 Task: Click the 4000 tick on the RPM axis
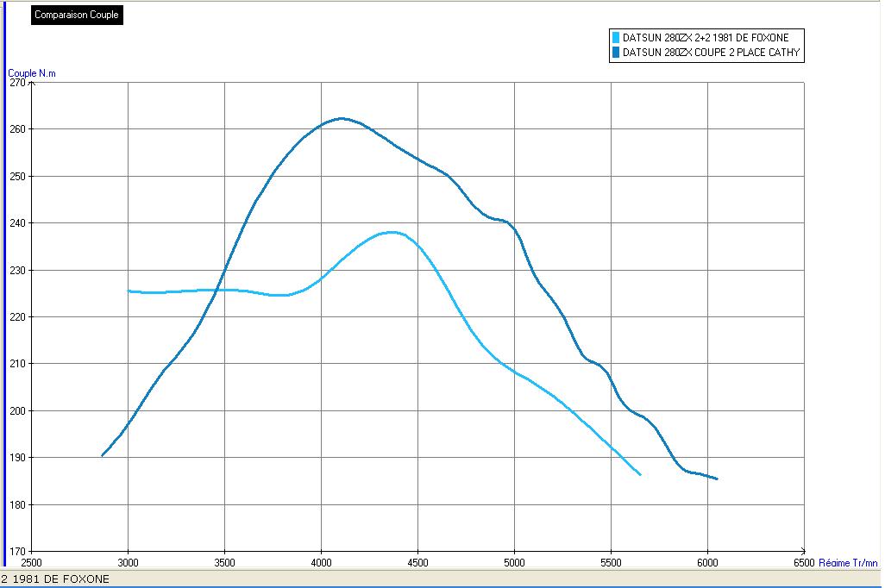[321, 561]
